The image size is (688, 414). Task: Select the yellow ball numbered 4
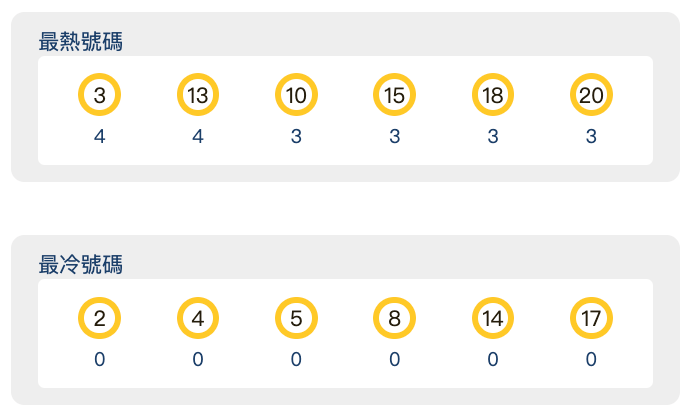[198, 319]
